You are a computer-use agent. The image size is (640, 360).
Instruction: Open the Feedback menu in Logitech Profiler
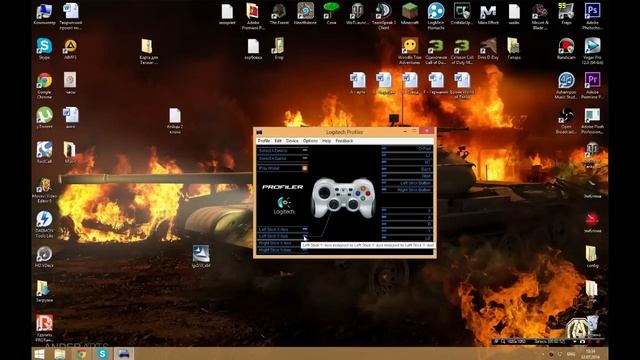(x=344, y=141)
